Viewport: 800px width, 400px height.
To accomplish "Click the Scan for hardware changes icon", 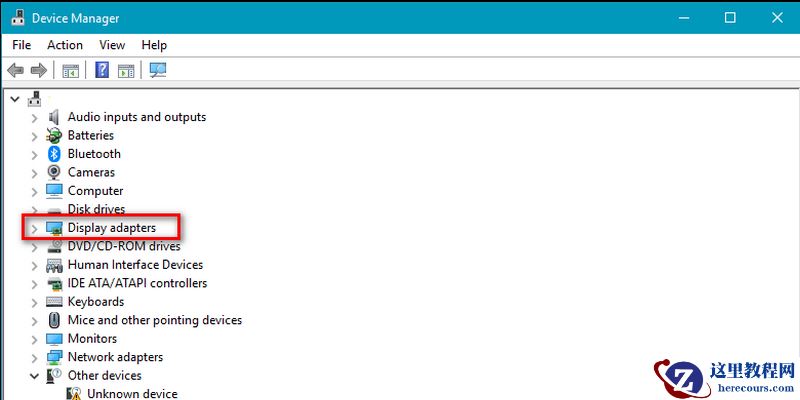I will pos(158,70).
